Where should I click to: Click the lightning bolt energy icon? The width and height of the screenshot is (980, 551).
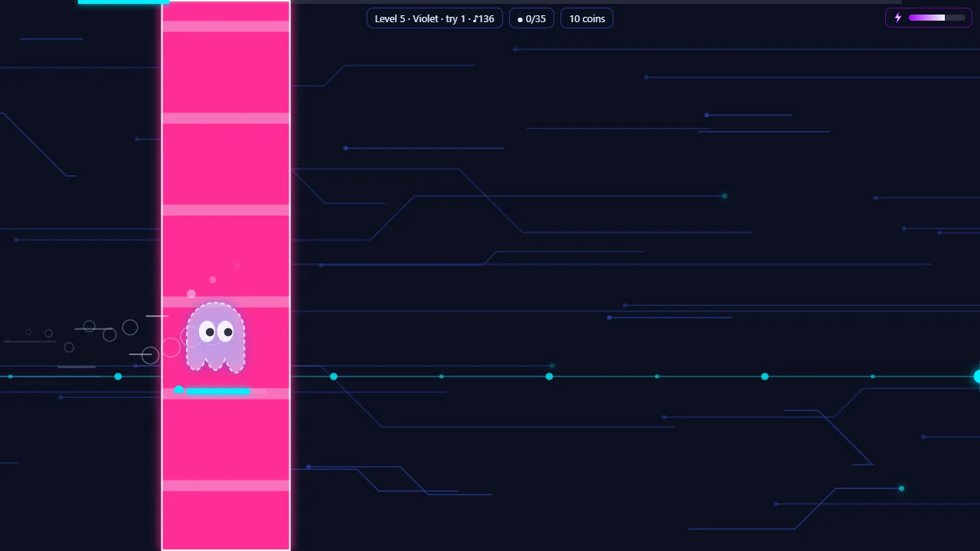coord(898,18)
